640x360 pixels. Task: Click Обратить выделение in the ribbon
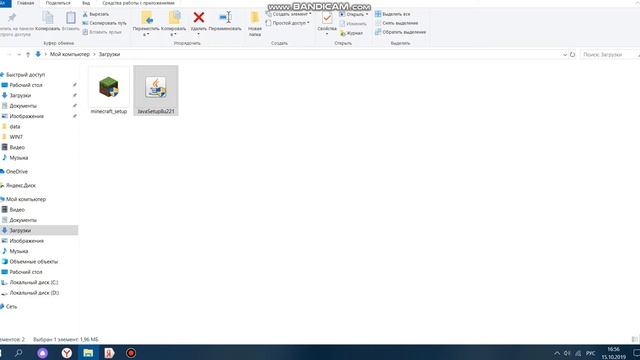pos(400,32)
